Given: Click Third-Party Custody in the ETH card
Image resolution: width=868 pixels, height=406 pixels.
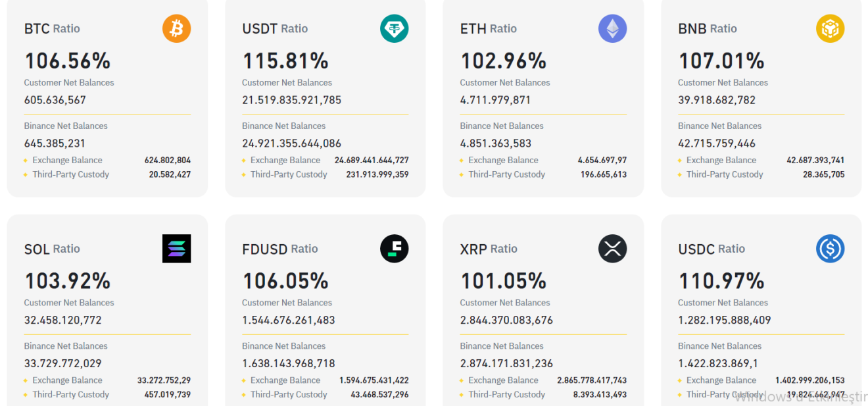Looking at the screenshot, I should click(x=506, y=174).
